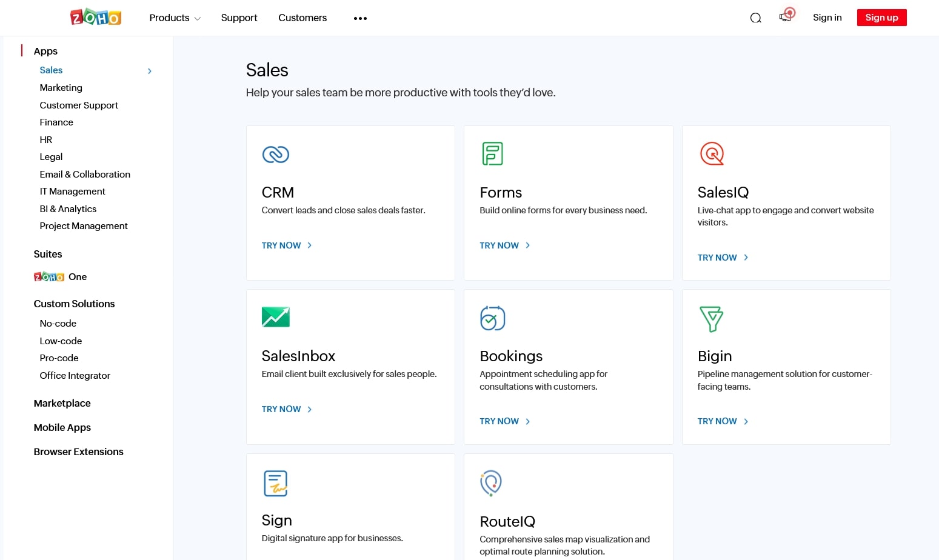Click the green Bigin funnel icon
This screenshot has width=939, height=560.
(x=711, y=319)
